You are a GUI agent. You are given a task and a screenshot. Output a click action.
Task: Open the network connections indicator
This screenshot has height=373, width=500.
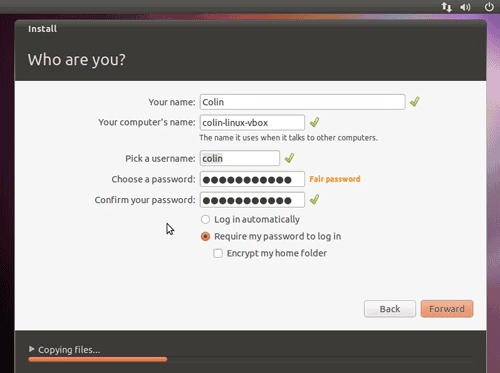point(447,7)
